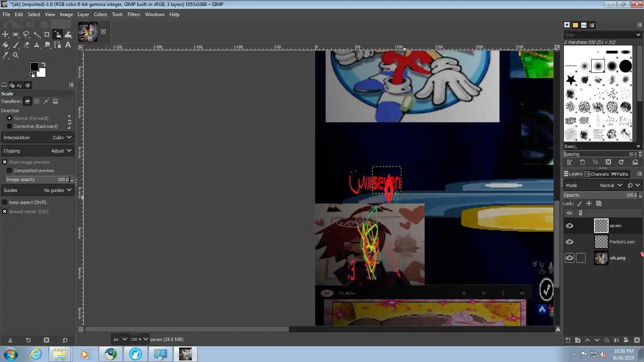Select the Bucket Fill tool

tap(5, 45)
